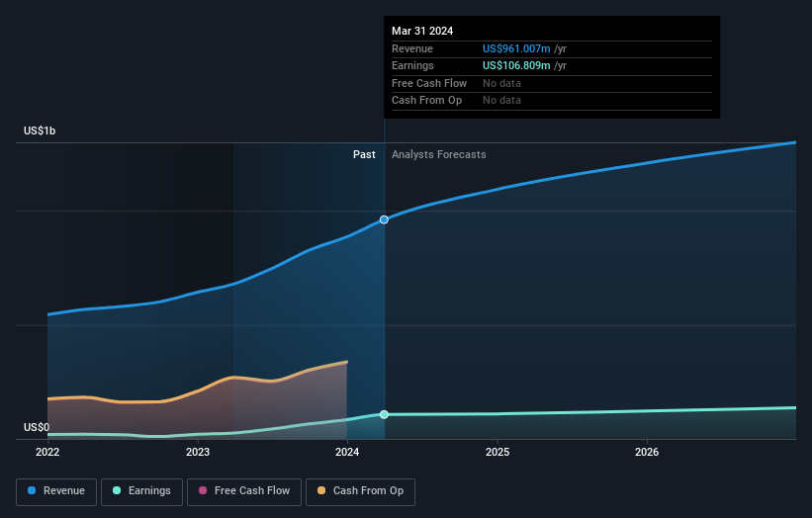Image resolution: width=812 pixels, height=518 pixels.
Task: Click the Earnings tooltip row label
Action: pos(412,65)
